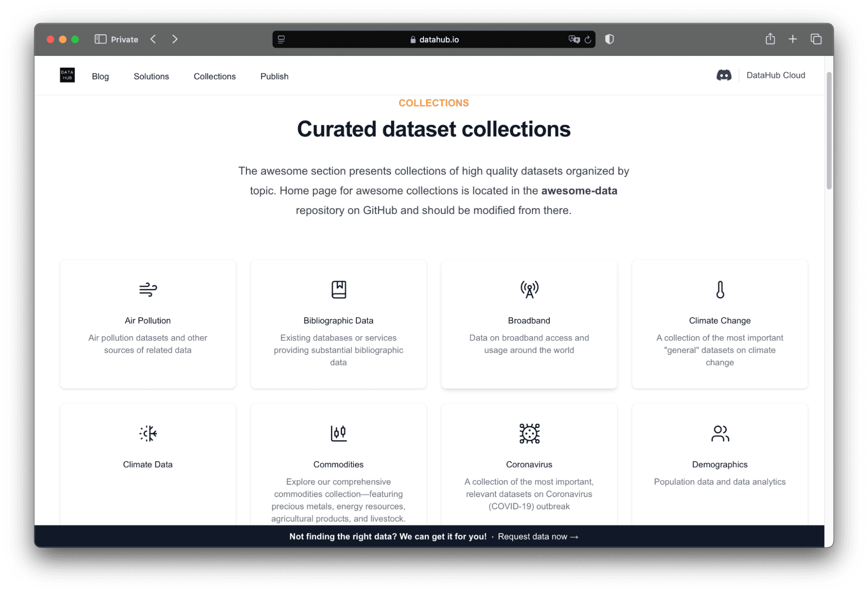The width and height of the screenshot is (868, 593).
Task: Click the Climate Change thermometer icon
Action: [x=719, y=289]
